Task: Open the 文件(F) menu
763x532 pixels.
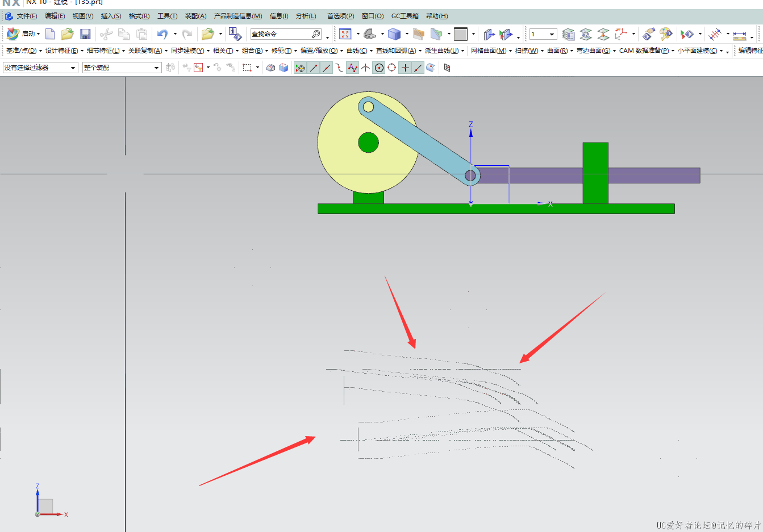Action: (x=27, y=16)
